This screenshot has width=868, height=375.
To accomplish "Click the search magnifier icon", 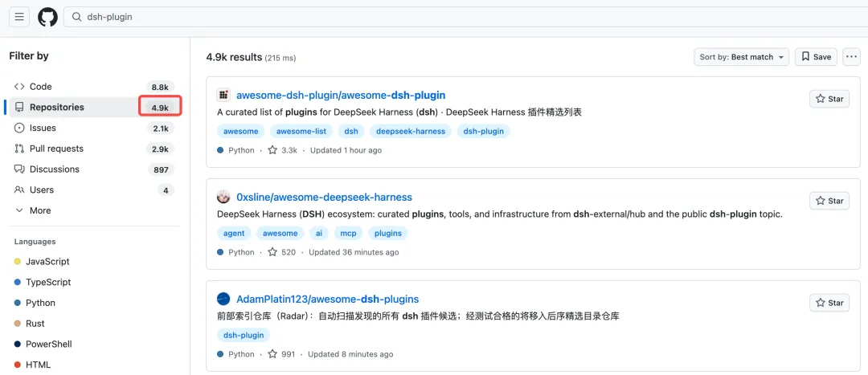I will click(77, 17).
